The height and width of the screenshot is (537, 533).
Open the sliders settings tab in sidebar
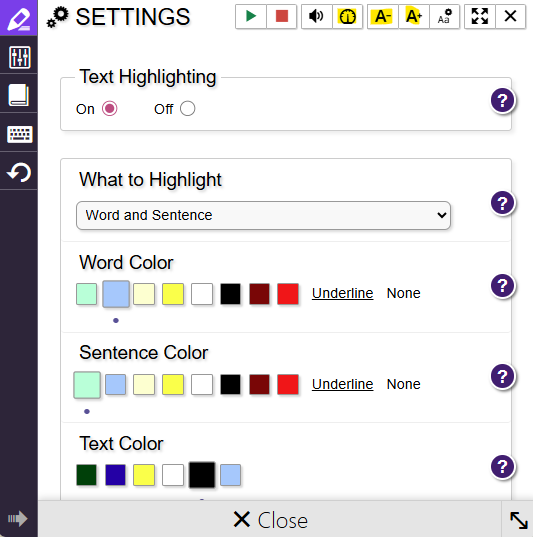[19, 57]
